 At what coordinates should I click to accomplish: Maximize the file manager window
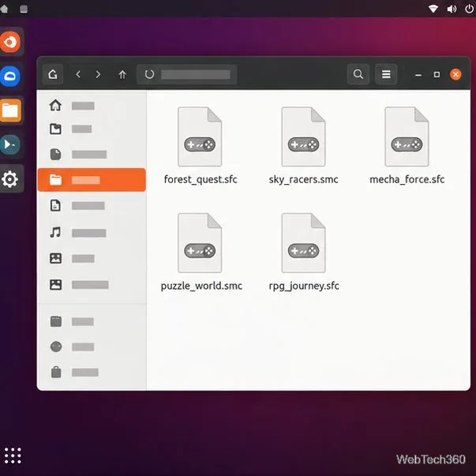(437, 74)
